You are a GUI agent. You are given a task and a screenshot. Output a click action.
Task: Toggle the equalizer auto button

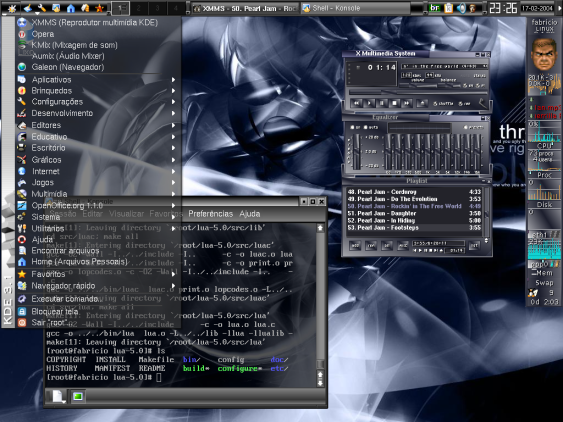click(x=371, y=127)
